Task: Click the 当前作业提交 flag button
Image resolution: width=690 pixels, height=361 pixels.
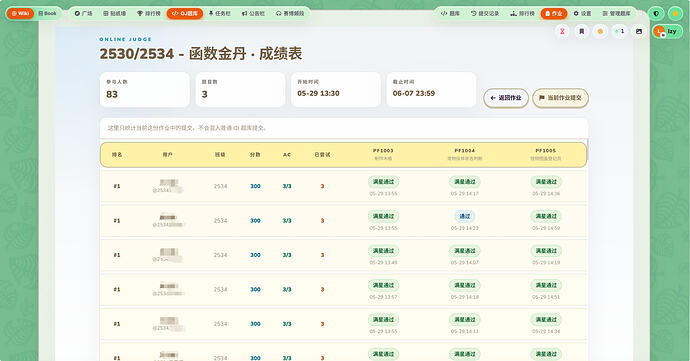Action: [x=560, y=98]
